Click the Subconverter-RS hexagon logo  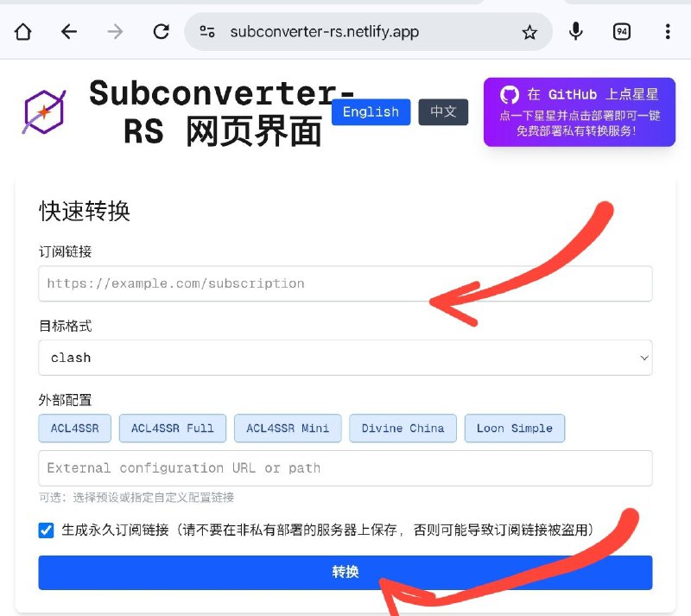[x=44, y=112]
